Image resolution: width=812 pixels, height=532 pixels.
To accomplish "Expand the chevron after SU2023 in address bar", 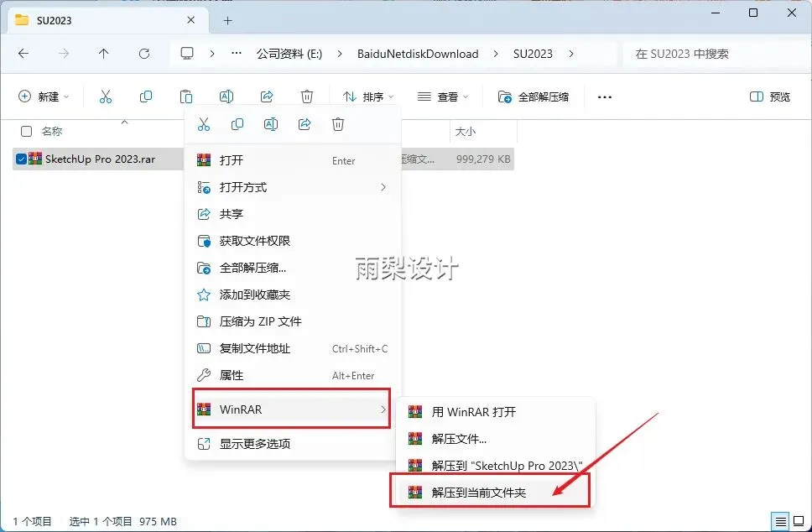I will (x=571, y=54).
